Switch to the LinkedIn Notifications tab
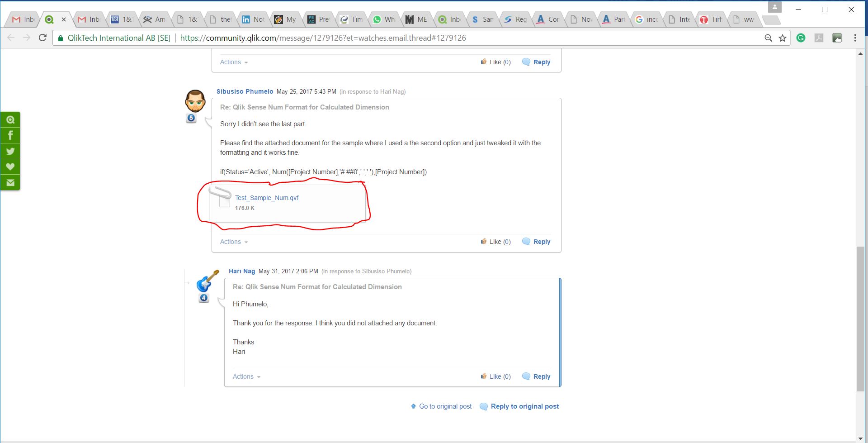 coord(254,19)
